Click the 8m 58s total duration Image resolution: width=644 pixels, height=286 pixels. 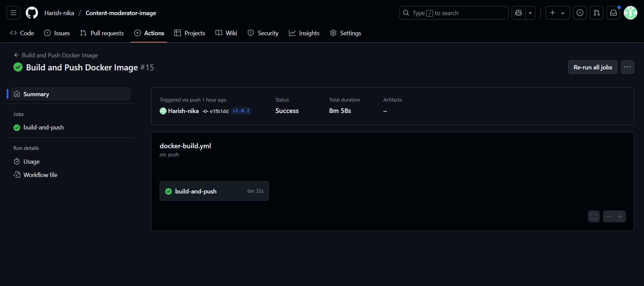tap(340, 111)
